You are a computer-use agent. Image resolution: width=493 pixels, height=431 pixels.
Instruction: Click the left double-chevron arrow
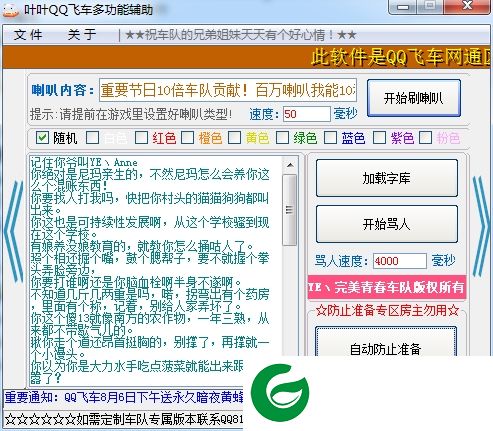tap(14, 232)
